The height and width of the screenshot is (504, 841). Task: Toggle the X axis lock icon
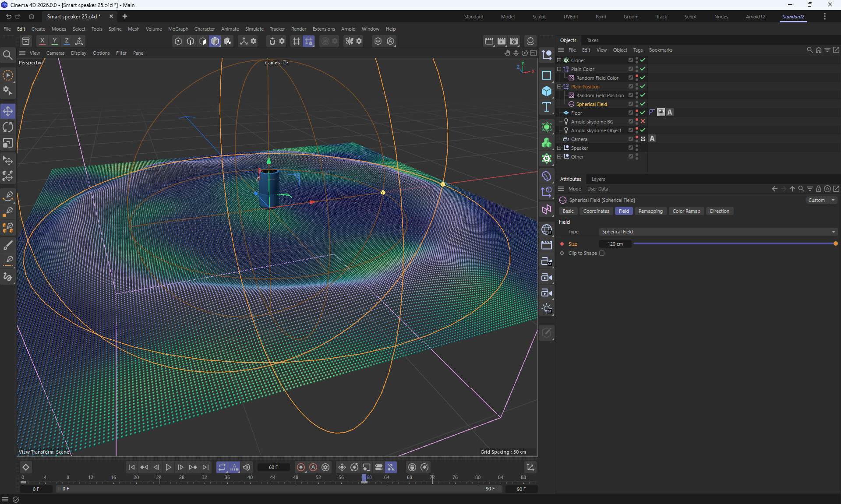(x=42, y=41)
